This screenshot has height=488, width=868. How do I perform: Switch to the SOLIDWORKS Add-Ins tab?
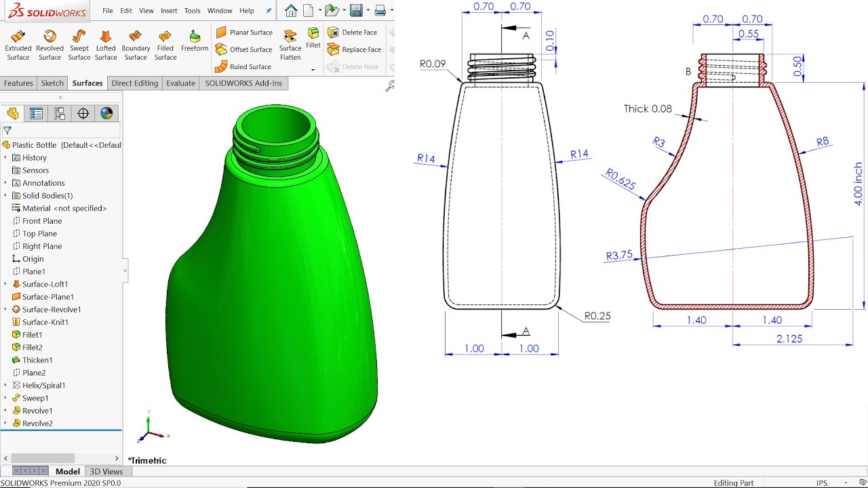[244, 83]
